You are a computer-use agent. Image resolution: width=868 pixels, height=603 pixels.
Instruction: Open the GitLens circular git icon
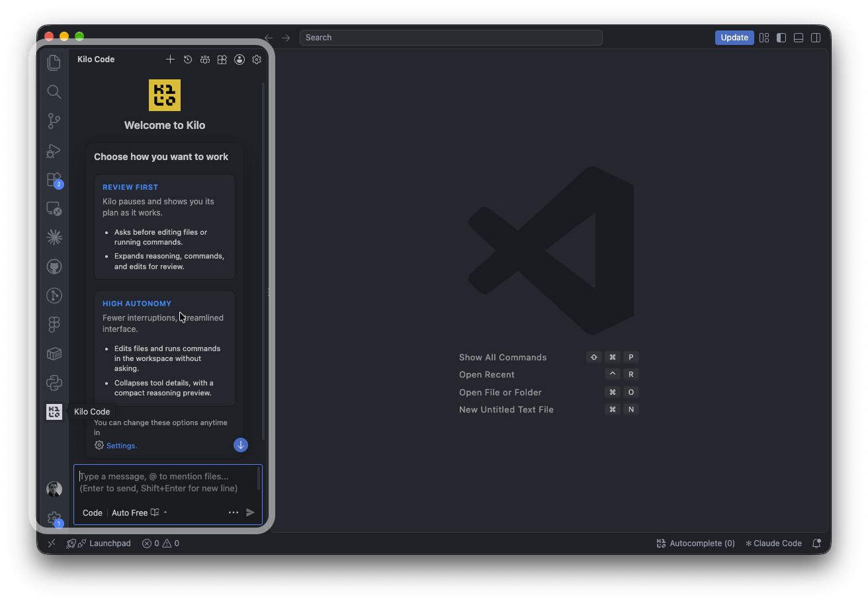point(54,296)
